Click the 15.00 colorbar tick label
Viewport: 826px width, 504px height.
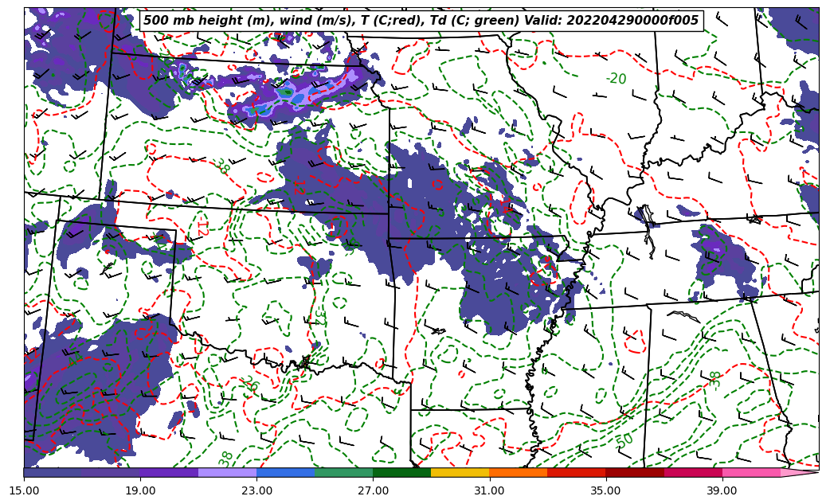click(24, 490)
